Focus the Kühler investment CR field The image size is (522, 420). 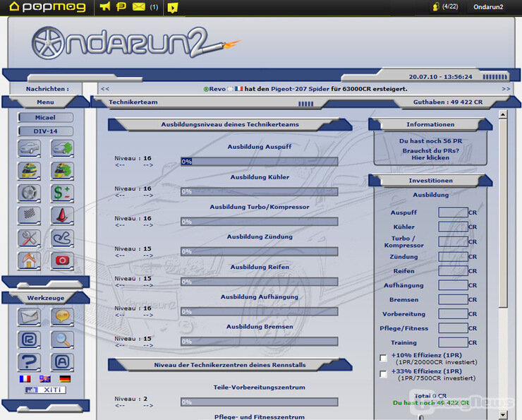[454, 227]
